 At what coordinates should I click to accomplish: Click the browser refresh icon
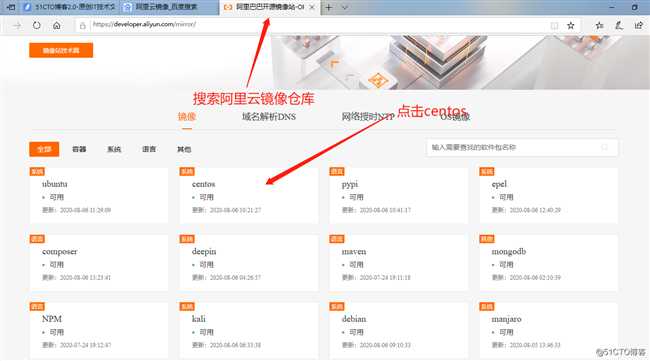click(36, 25)
